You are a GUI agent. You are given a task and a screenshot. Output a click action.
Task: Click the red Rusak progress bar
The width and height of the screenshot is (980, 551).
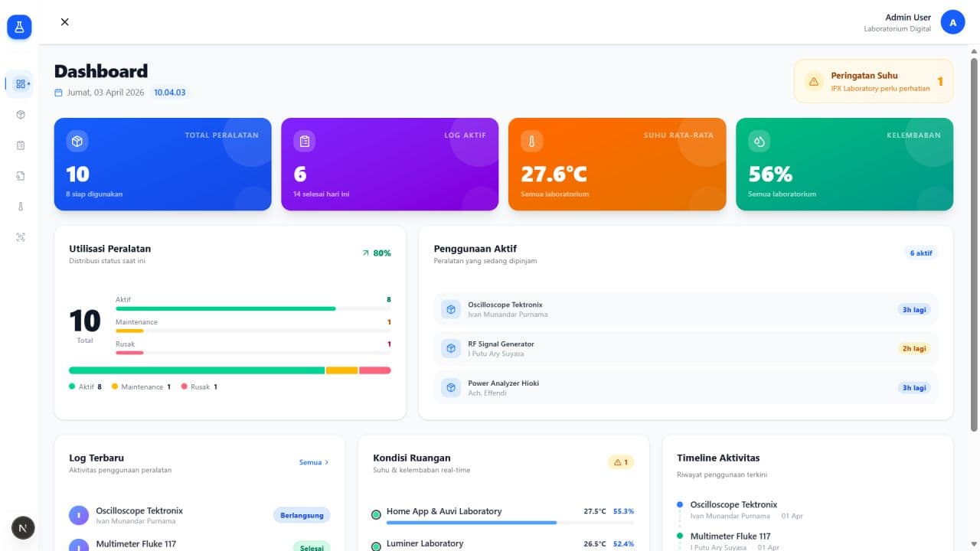[x=129, y=353]
